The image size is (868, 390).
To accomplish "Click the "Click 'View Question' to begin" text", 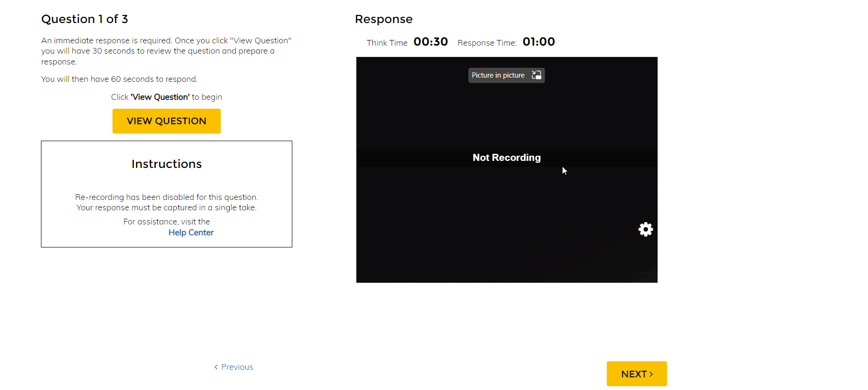I will (x=167, y=97).
